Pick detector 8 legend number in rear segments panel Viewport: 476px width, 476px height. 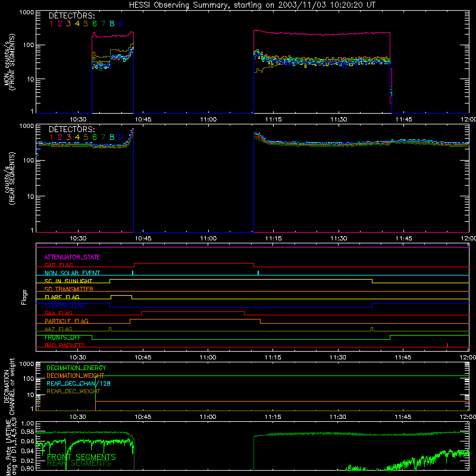tap(112, 137)
